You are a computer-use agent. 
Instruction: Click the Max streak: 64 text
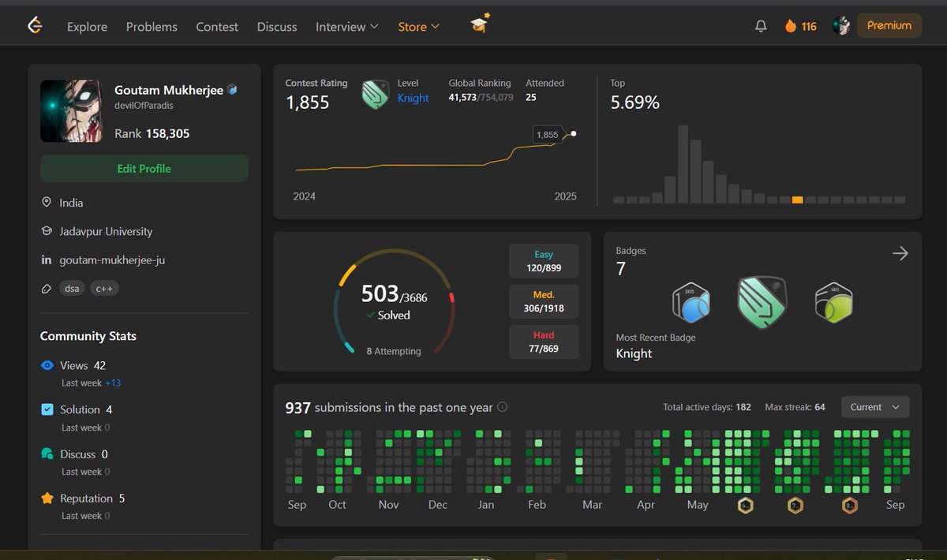[795, 407]
